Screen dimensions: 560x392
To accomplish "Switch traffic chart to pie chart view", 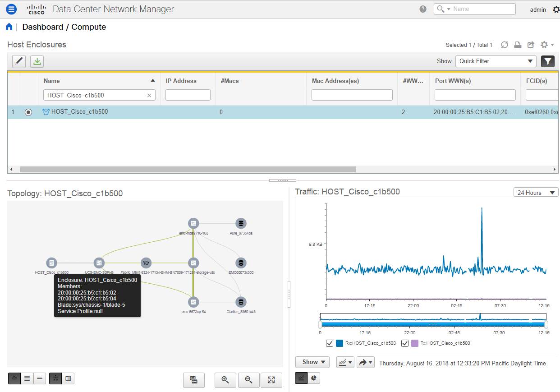I will (x=314, y=378).
